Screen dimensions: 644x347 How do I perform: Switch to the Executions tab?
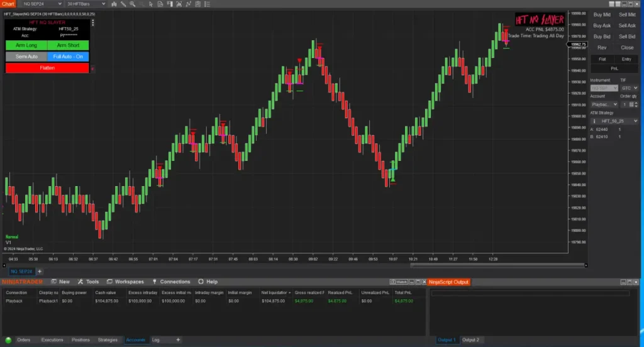pos(52,340)
